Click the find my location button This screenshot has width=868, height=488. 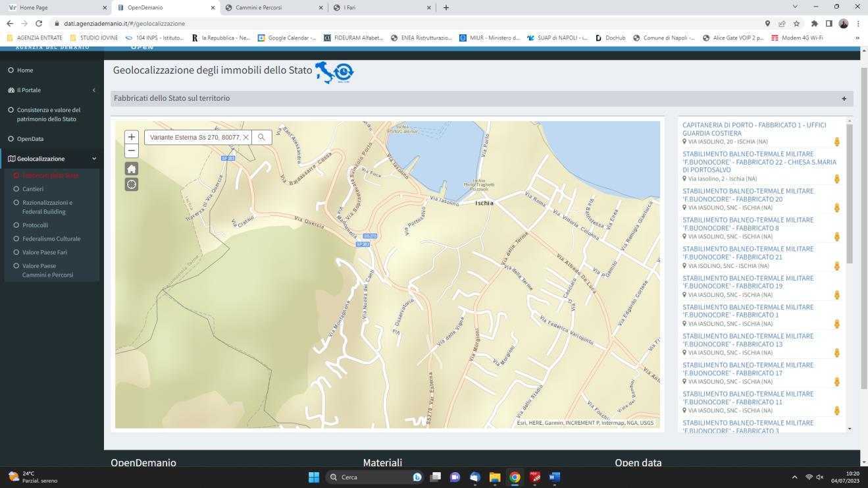click(x=132, y=184)
